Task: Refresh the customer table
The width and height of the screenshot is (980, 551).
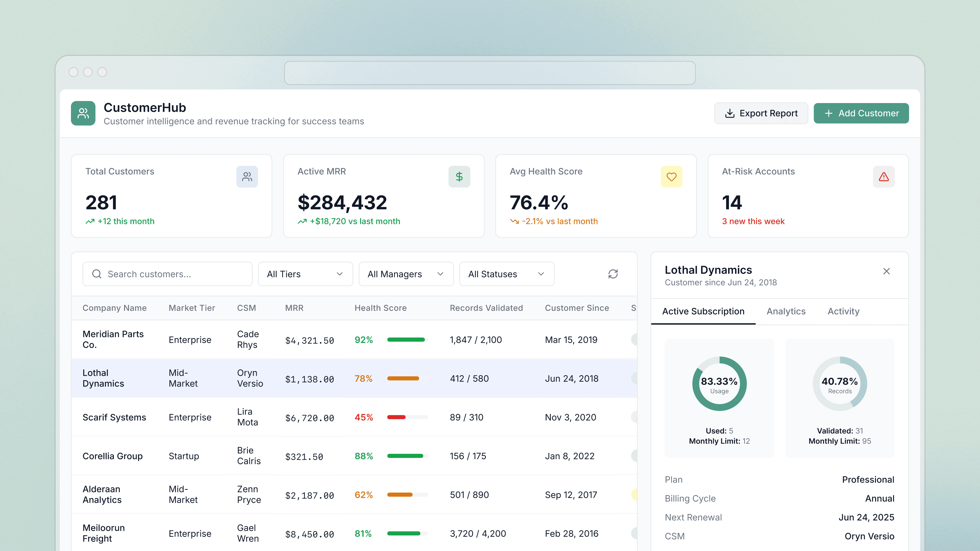Action: pyautogui.click(x=613, y=274)
